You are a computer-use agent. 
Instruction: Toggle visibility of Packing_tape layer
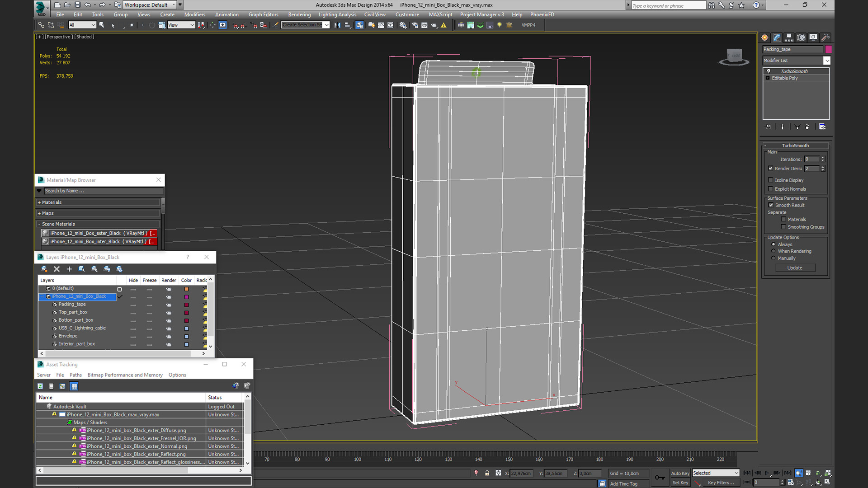pos(133,304)
